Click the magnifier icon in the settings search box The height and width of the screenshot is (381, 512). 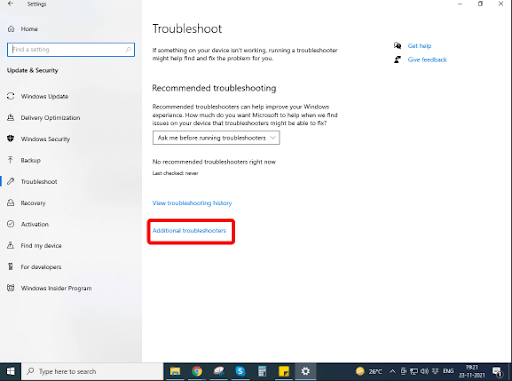click(128, 49)
